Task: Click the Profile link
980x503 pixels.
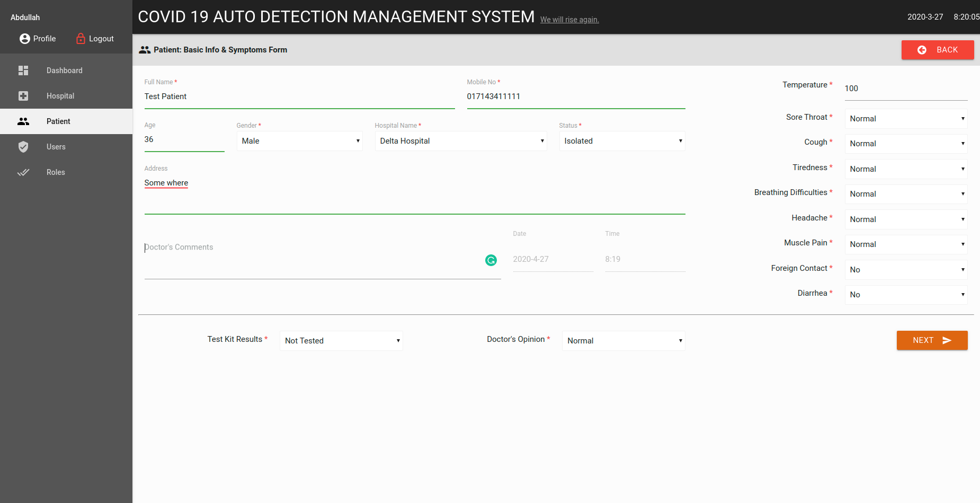Action: click(38, 39)
